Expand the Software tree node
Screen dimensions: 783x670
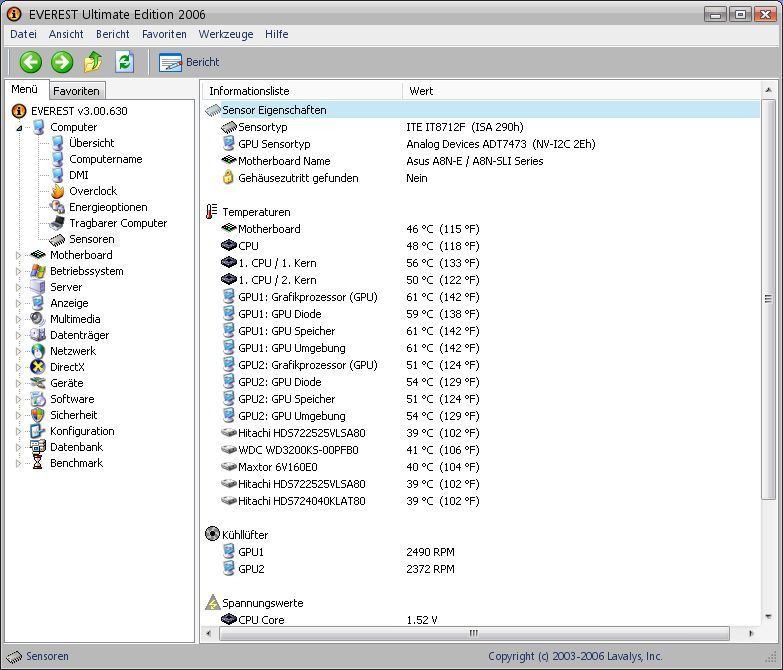coord(18,399)
